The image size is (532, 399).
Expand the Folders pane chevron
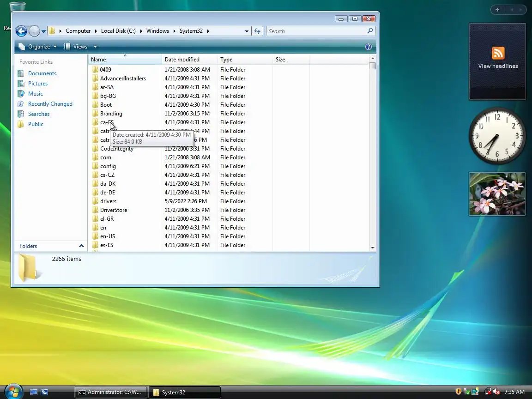click(x=81, y=246)
